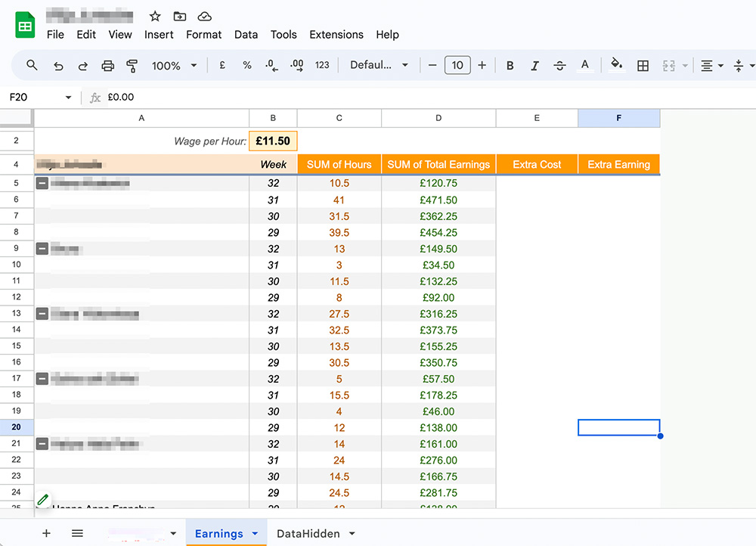This screenshot has height=546, width=756.
Task: Toggle bold formatting
Action: tap(510, 66)
